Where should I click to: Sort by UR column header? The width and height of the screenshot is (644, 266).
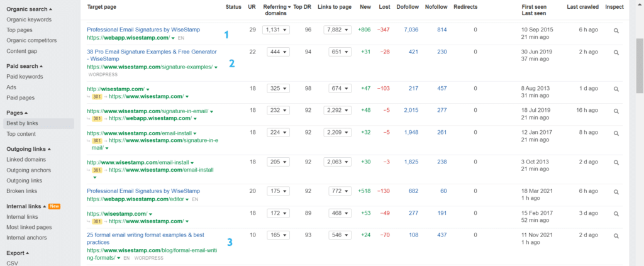coord(252,7)
